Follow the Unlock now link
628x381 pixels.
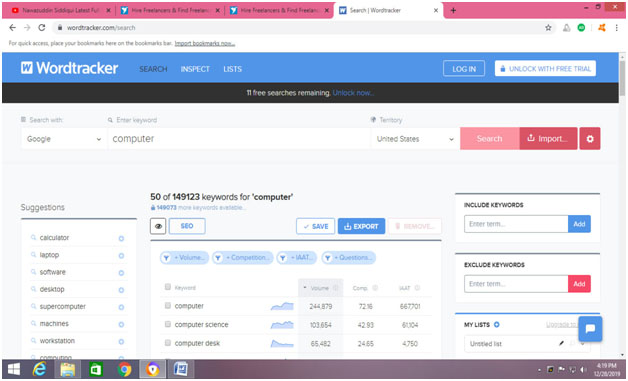[x=353, y=93]
